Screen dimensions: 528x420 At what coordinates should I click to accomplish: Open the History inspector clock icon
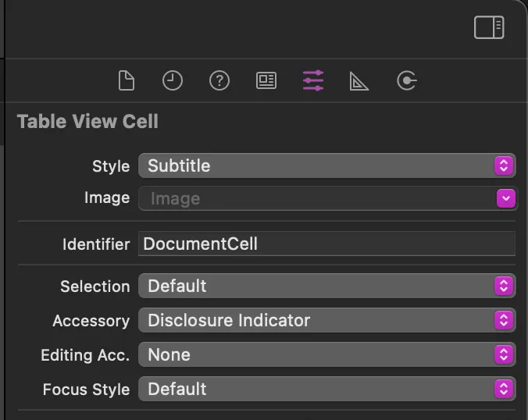pyautogui.click(x=173, y=80)
